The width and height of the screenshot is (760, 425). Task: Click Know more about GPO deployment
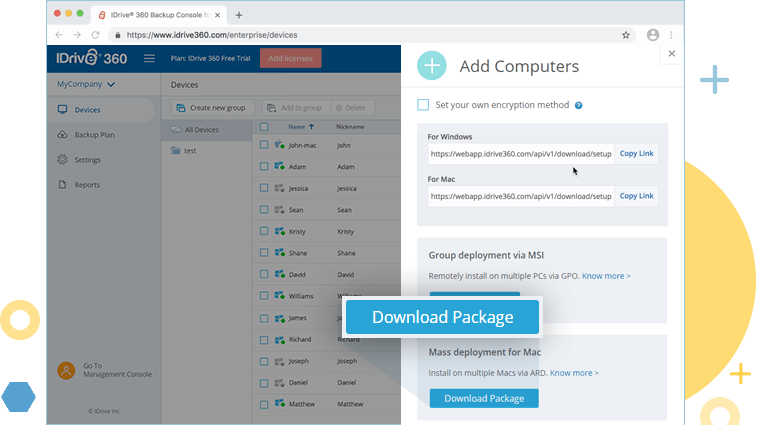click(x=606, y=276)
